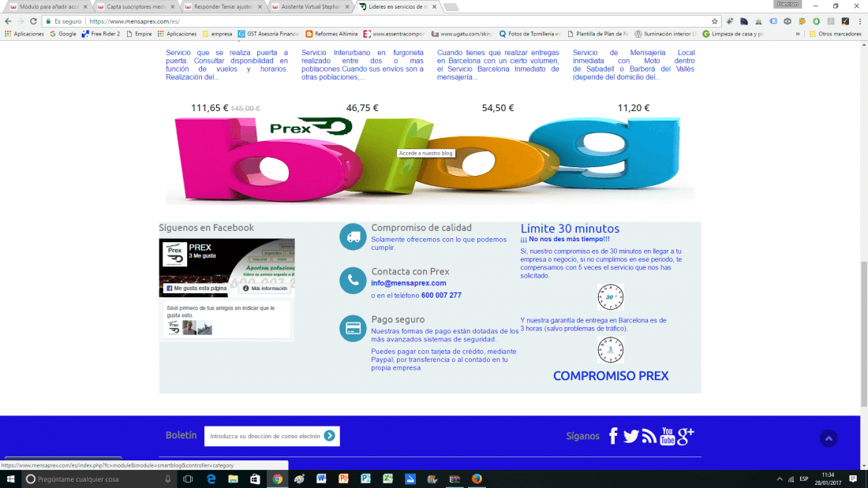Click the 3 hour clock icon
This screenshot has width=868, height=488.
pyautogui.click(x=611, y=350)
